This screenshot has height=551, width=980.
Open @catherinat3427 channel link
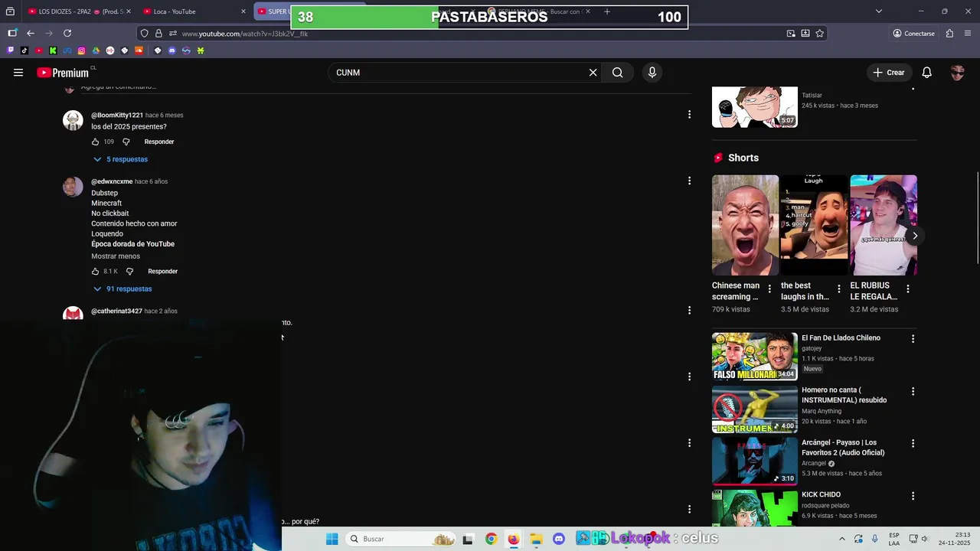116,311
